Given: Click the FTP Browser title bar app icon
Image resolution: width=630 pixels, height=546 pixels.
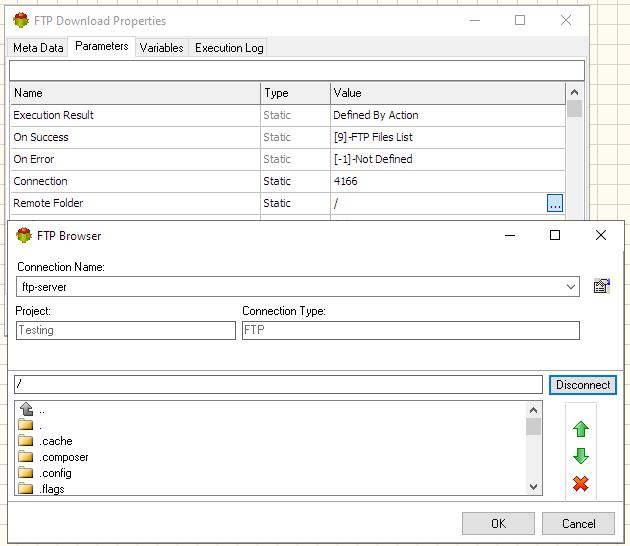Looking at the screenshot, I should 24,235.
